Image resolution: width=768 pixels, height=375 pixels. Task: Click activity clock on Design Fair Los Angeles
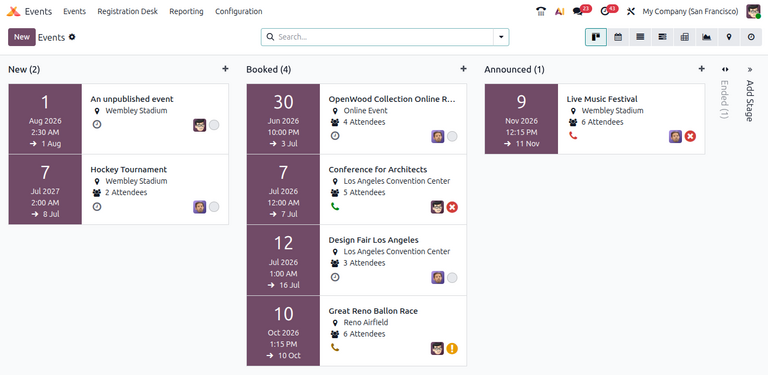pyautogui.click(x=335, y=277)
